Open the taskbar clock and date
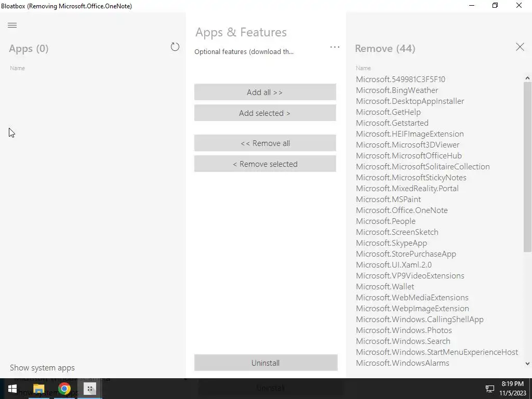Viewport: 532px width, 399px height. point(512,389)
